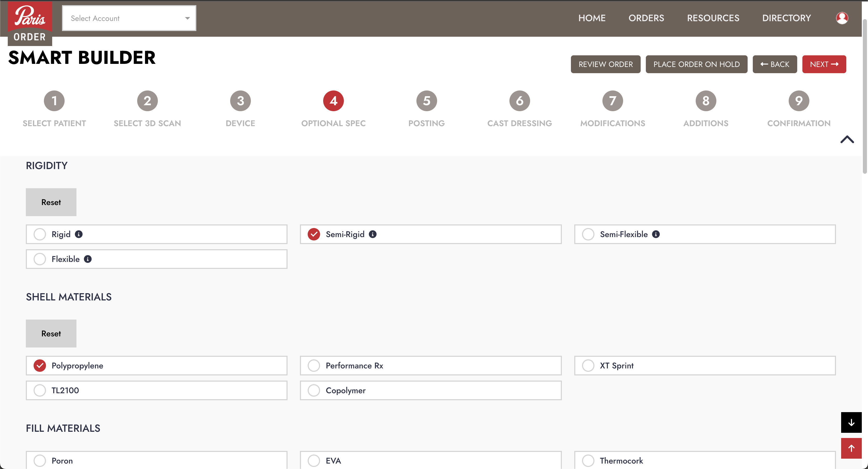Select Poron fill material
Image resolution: width=868 pixels, height=469 pixels.
coord(157,460)
